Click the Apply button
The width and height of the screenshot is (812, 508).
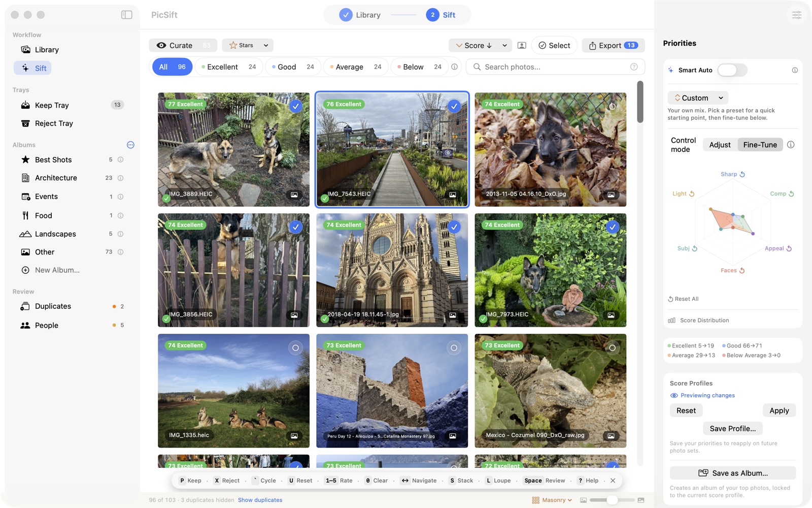(779, 410)
